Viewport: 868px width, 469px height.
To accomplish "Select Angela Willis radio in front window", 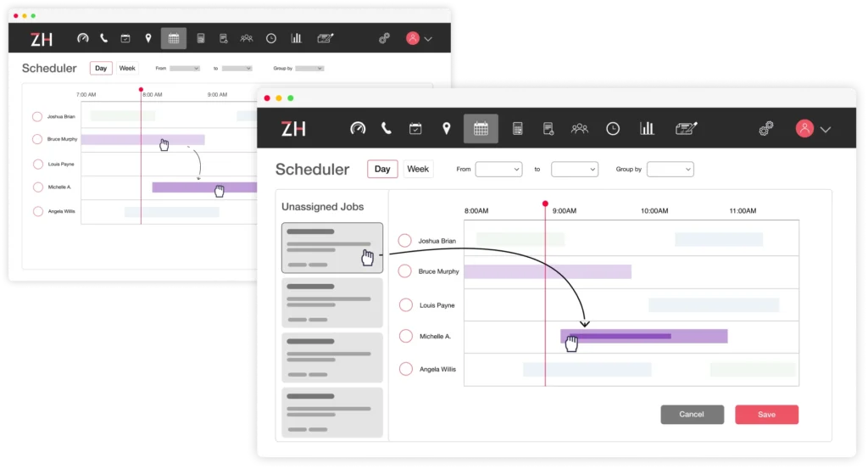I will [x=406, y=369].
